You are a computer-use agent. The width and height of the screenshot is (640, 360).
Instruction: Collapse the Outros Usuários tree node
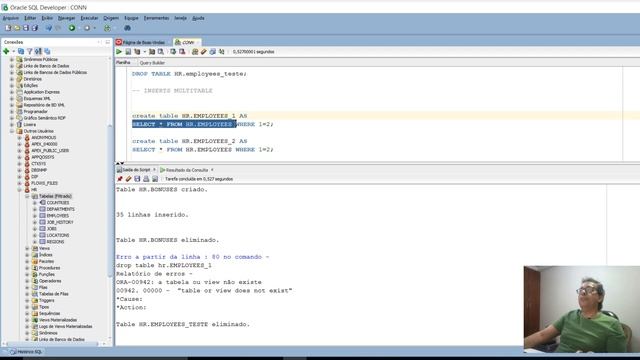click(12, 131)
